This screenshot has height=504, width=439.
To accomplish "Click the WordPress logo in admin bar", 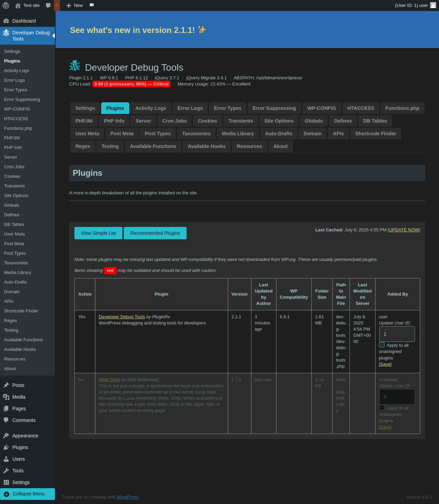I will pos(6,5).
